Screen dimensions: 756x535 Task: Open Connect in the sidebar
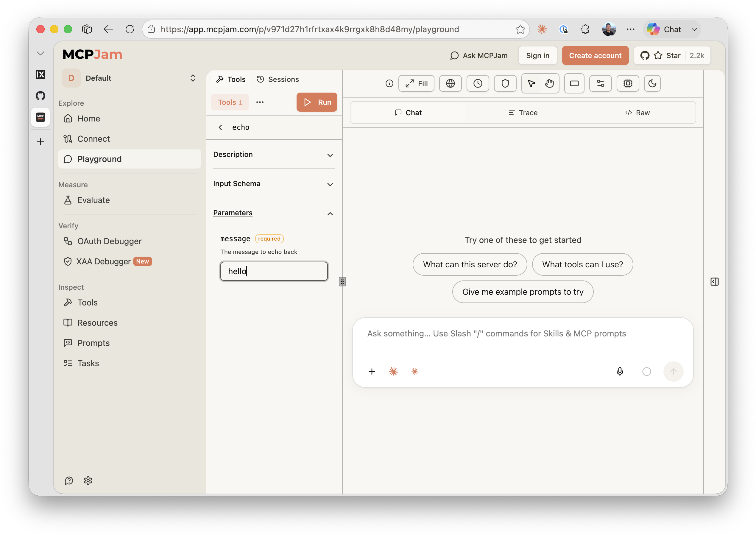click(130, 139)
